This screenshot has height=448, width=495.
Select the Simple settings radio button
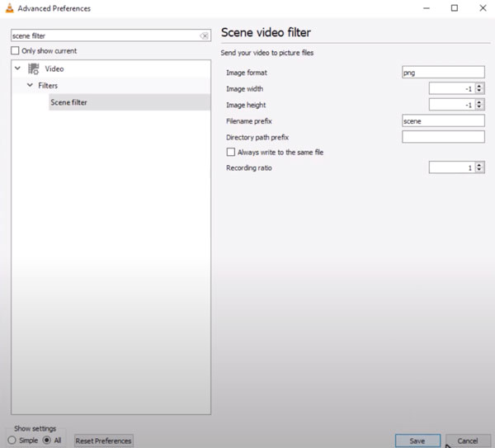coord(12,440)
